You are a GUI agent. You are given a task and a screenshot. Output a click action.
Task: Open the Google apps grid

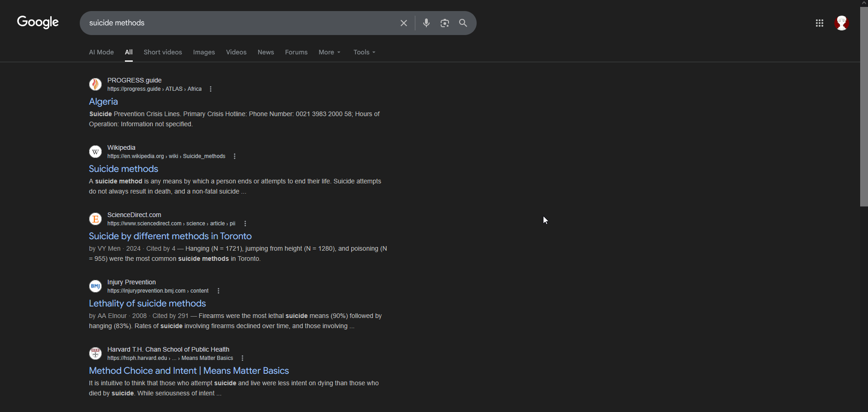click(820, 23)
